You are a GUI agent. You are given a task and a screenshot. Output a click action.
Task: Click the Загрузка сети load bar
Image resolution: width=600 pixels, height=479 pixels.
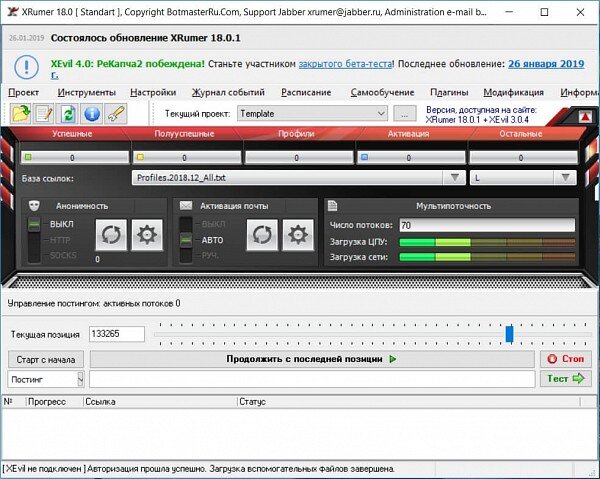[x=487, y=257]
